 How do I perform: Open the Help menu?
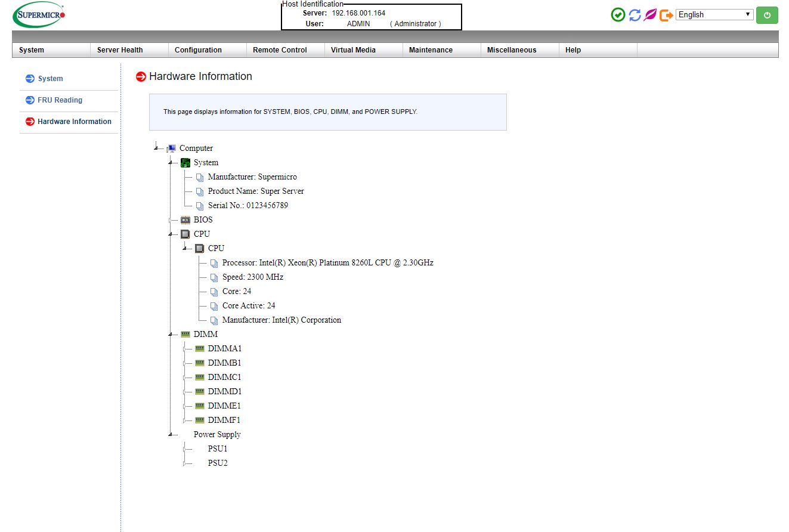(x=573, y=50)
